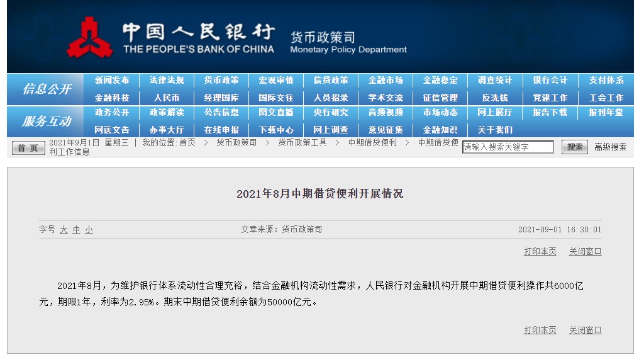Follow the 货币政策司 breadcrumb link

[236, 143]
